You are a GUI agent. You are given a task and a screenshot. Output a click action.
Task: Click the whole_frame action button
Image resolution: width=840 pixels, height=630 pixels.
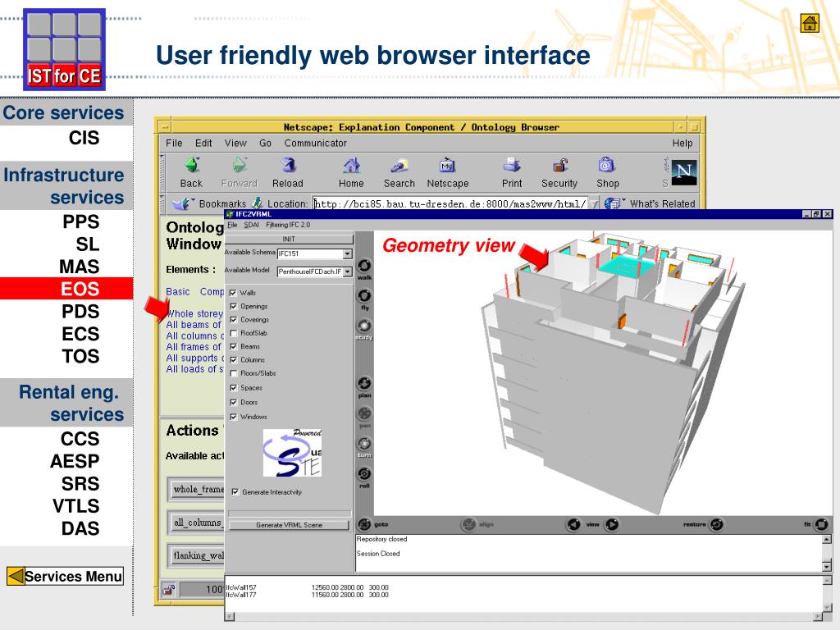(197, 489)
